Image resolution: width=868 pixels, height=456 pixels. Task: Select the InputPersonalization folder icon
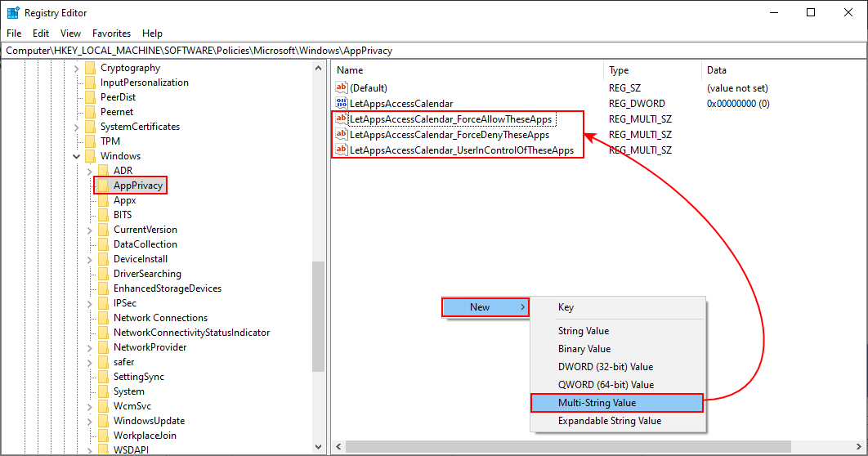(x=90, y=83)
